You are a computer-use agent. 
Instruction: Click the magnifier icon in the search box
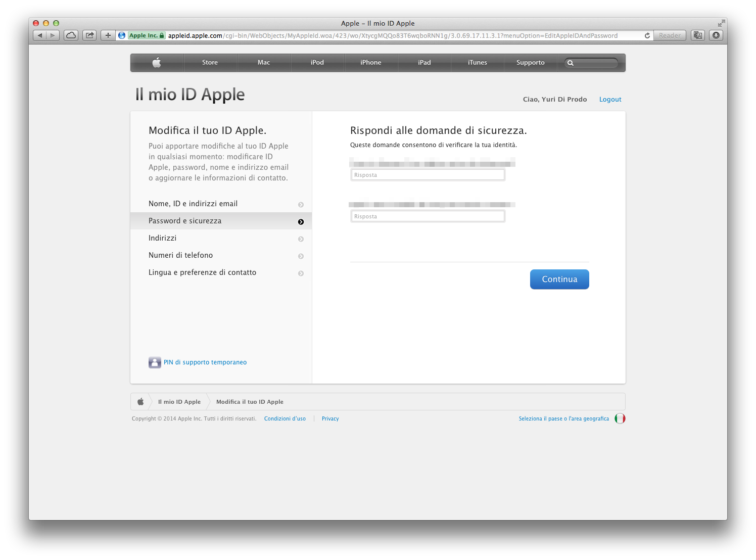tap(571, 63)
